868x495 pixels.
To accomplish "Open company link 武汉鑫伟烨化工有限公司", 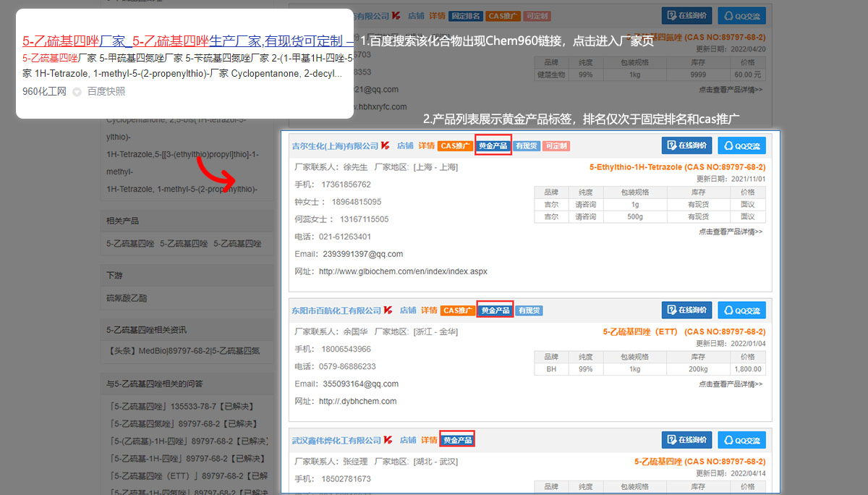I will pyautogui.click(x=336, y=440).
